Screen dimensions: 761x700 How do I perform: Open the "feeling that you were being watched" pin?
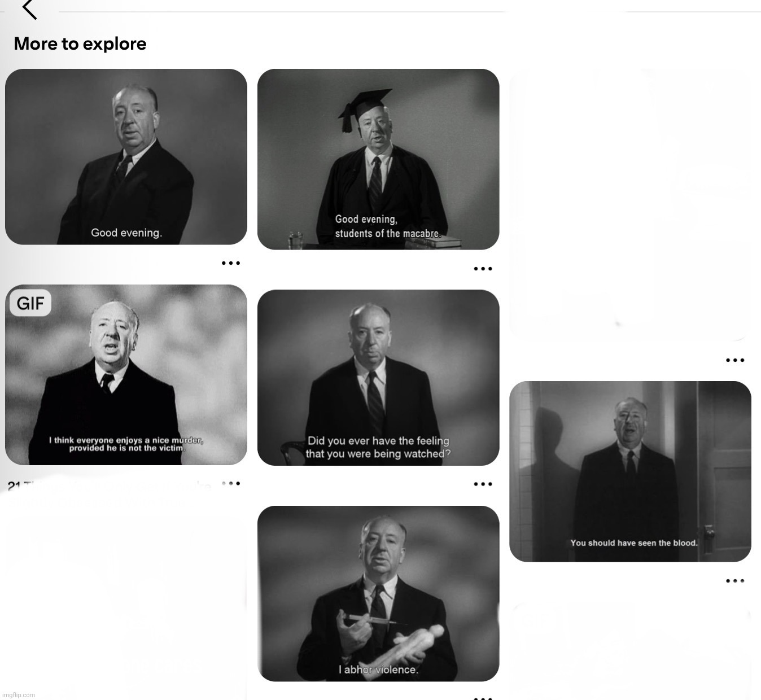coord(378,378)
